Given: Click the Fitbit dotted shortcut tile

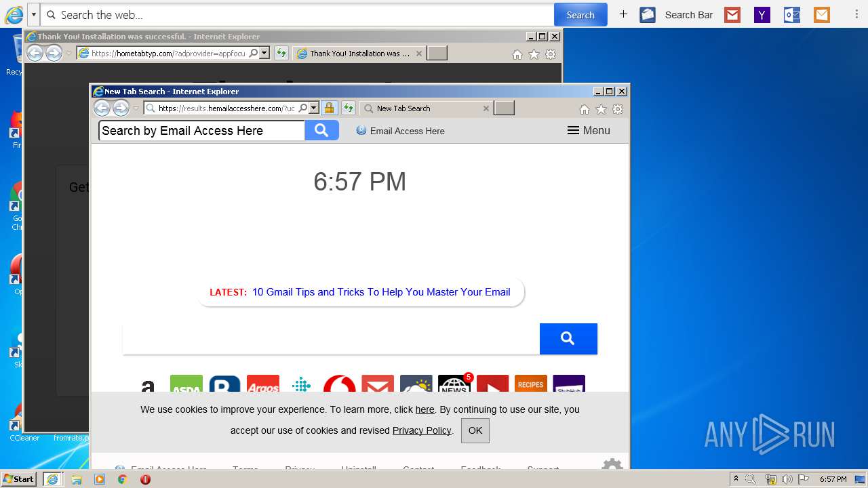Looking at the screenshot, I should coord(301,384).
